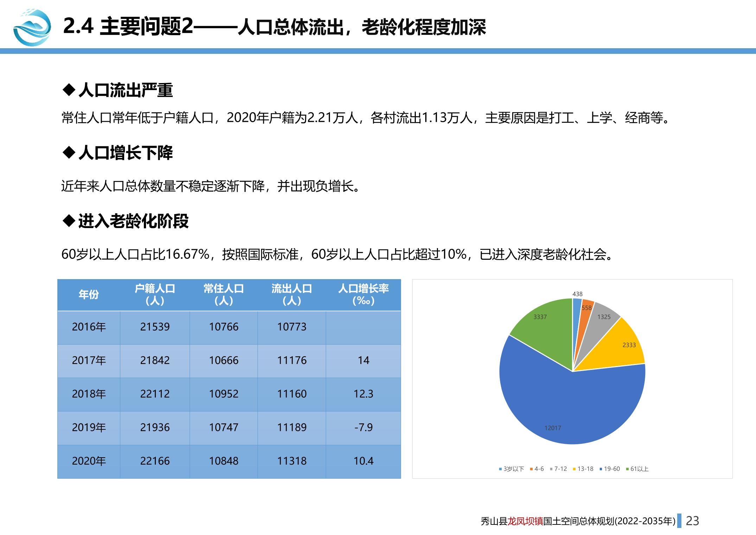Select the 2019年 row growth rate -7.9 cell
This screenshot has width=756, height=535.
tap(363, 428)
